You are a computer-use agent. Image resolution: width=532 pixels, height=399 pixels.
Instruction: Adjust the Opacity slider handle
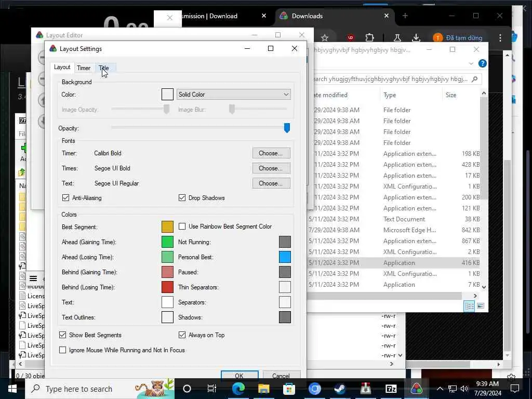287,128
